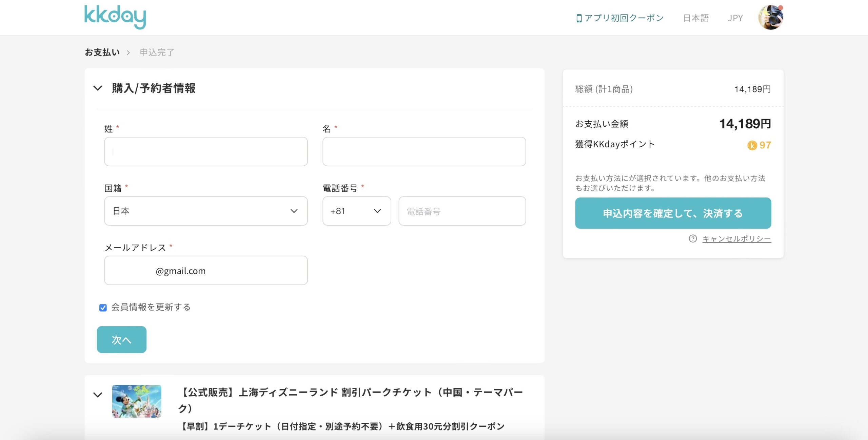Click the question mark icon near キャンセルポリシー
This screenshot has width=868, height=440.
click(693, 239)
